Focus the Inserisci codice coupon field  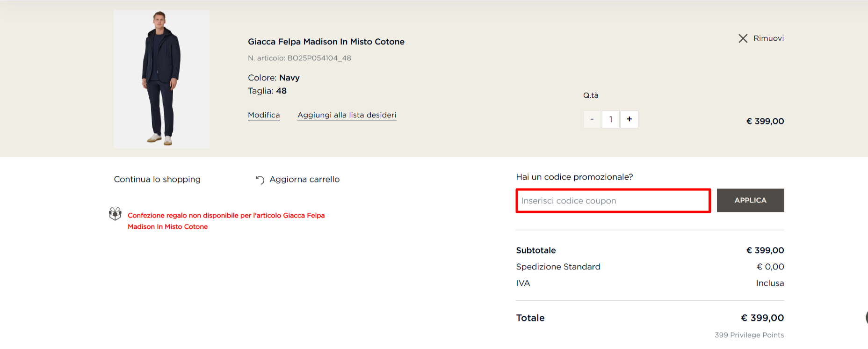click(x=613, y=201)
